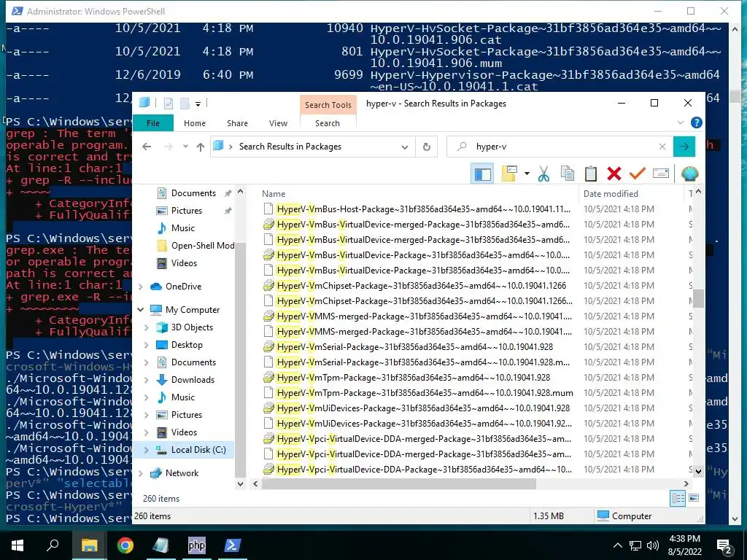This screenshot has width=747, height=560.
Task: Go up one folder level
Action: click(201, 147)
